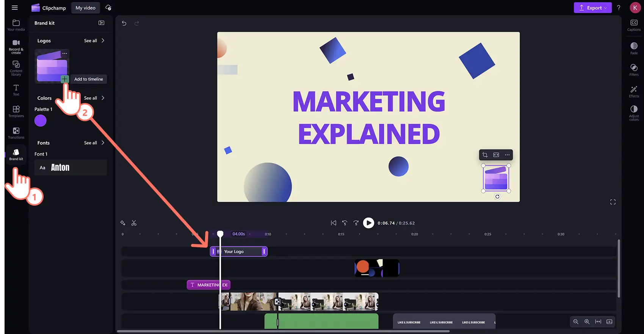644x334 pixels.
Task: Open the Captions panel
Action: (x=634, y=25)
